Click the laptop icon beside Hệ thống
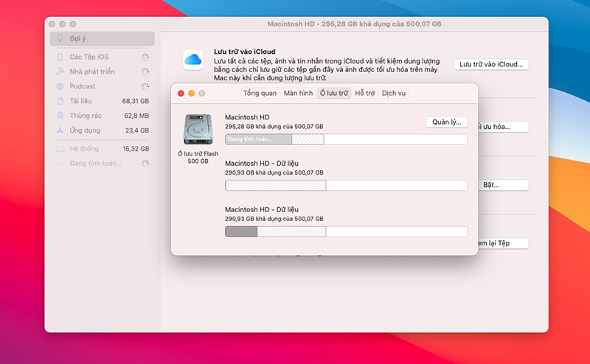This screenshot has width=590, height=364. [x=60, y=149]
